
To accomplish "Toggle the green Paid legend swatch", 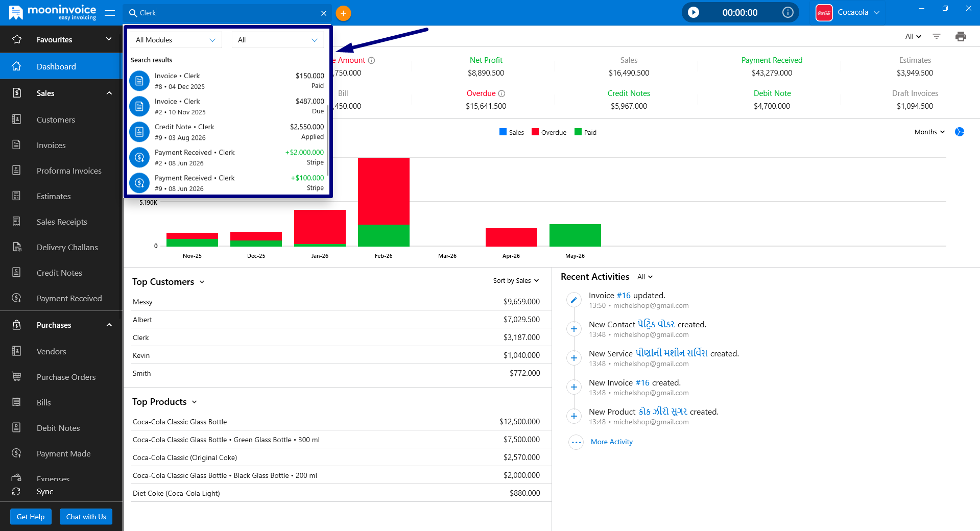I will (578, 132).
